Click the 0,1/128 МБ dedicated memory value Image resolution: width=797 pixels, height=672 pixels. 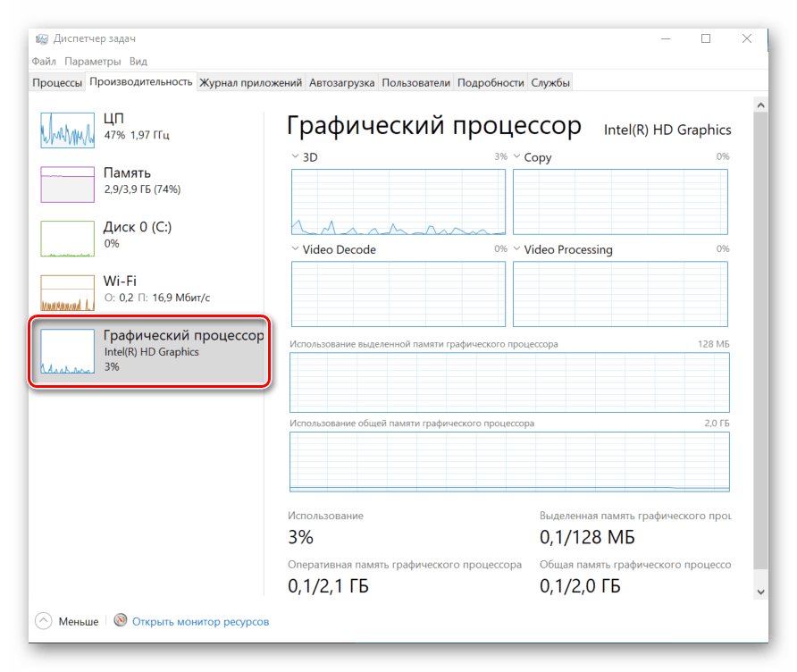pos(587,537)
